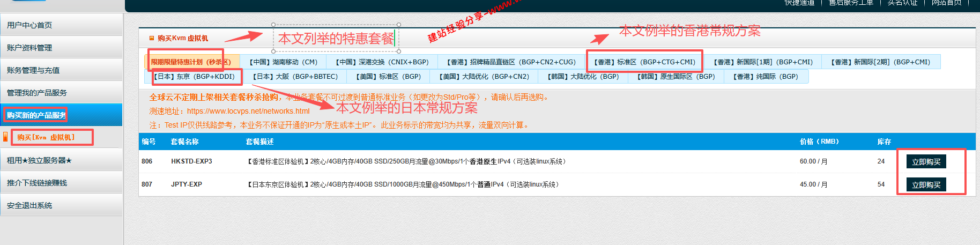The width and height of the screenshot is (980, 245).
Task: Click 价格 (RMB) column header
Action: pyautogui.click(x=819, y=142)
